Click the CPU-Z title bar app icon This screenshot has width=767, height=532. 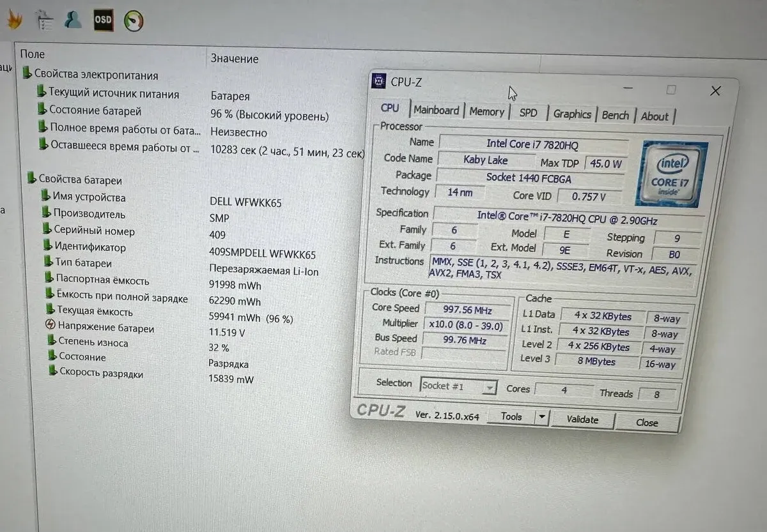point(380,81)
